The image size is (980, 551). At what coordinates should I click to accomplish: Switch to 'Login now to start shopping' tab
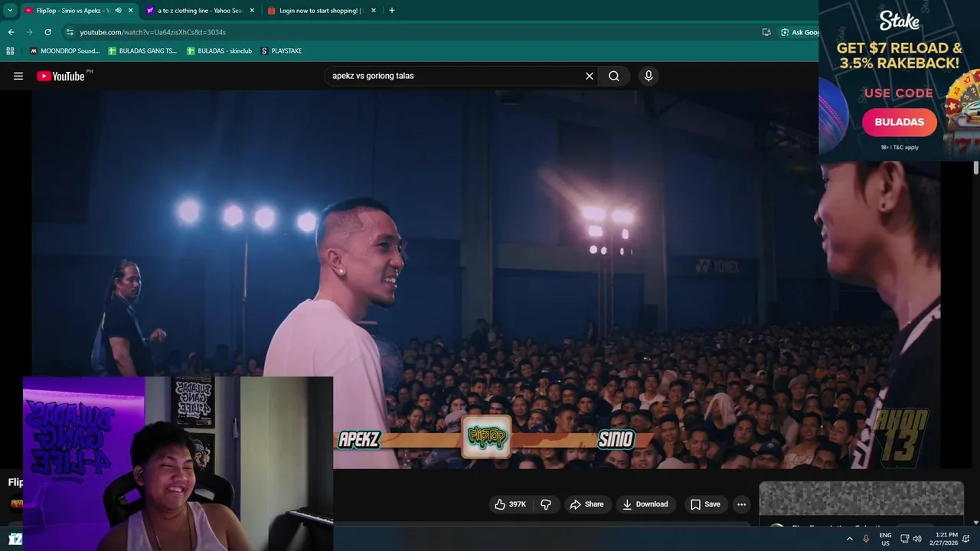tap(320, 11)
